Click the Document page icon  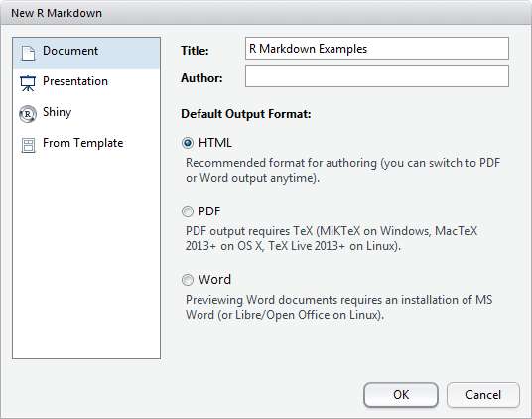pyautogui.click(x=28, y=53)
